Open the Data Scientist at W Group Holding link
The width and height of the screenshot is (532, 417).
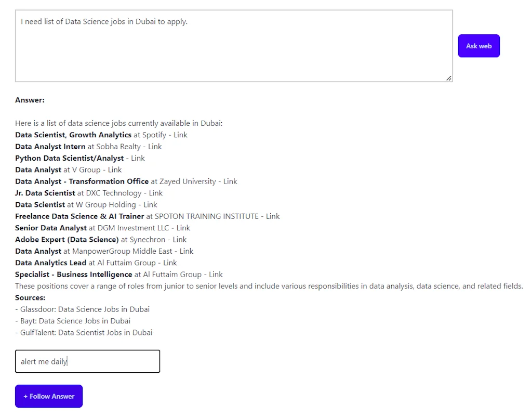(150, 204)
